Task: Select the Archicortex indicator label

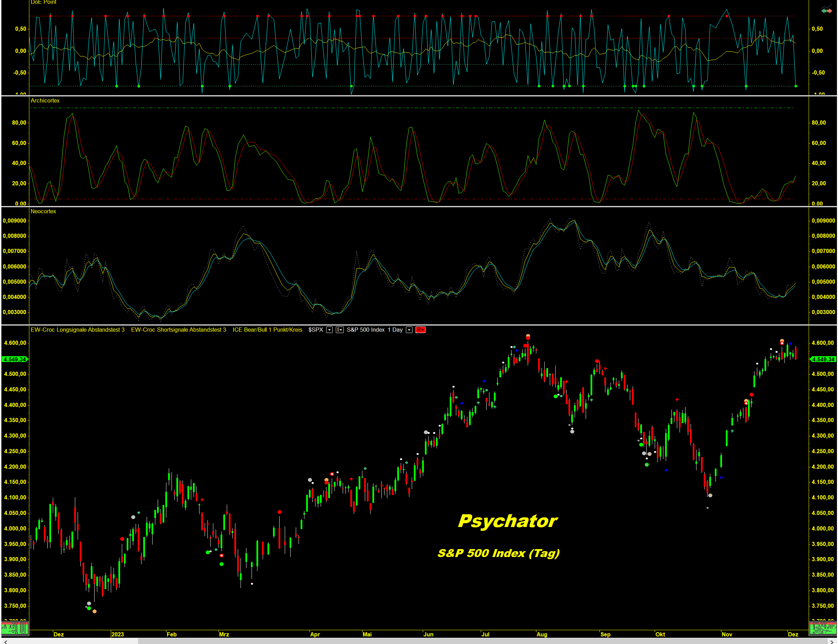Action: tap(45, 100)
